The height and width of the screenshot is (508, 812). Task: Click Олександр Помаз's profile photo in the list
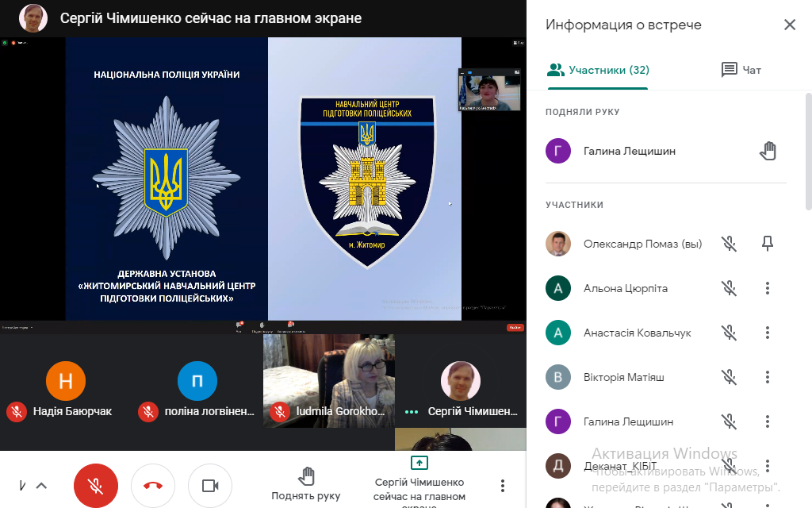tap(558, 244)
